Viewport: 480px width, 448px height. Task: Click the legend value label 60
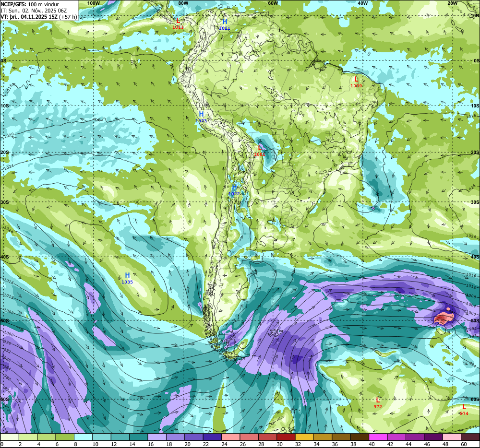464,444
